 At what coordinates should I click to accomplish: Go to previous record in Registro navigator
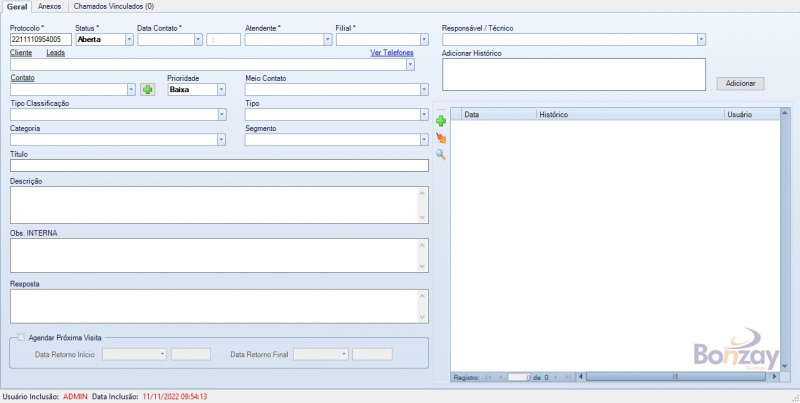(500, 377)
